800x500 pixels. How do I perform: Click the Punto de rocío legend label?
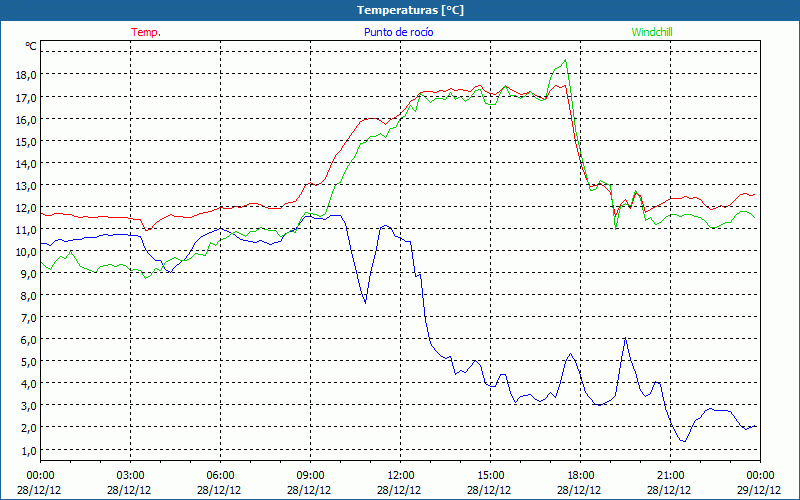(x=398, y=32)
